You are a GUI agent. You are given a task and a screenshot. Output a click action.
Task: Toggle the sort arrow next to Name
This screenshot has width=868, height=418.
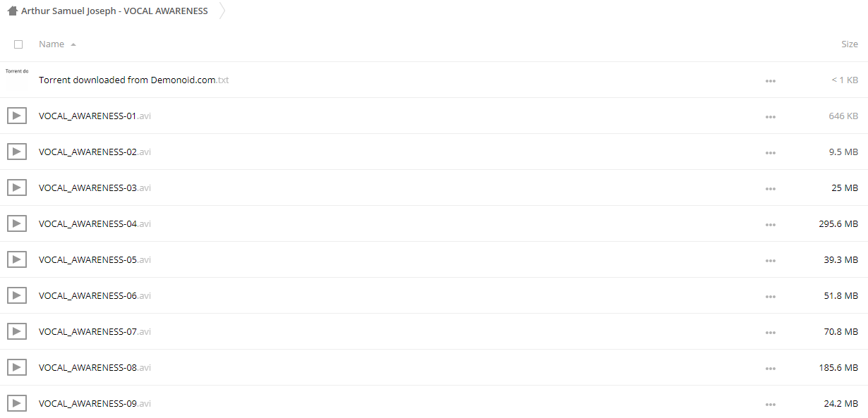pos(73,44)
